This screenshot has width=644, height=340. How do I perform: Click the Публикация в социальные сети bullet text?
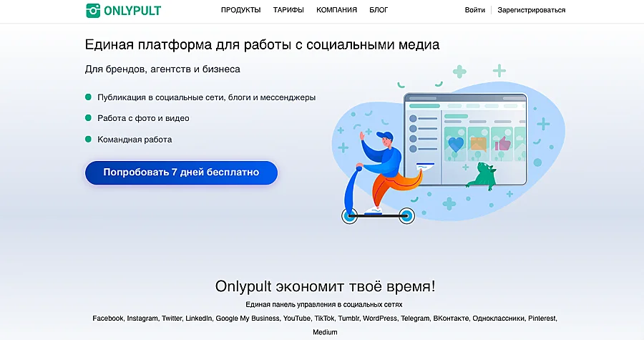[x=206, y=97]
